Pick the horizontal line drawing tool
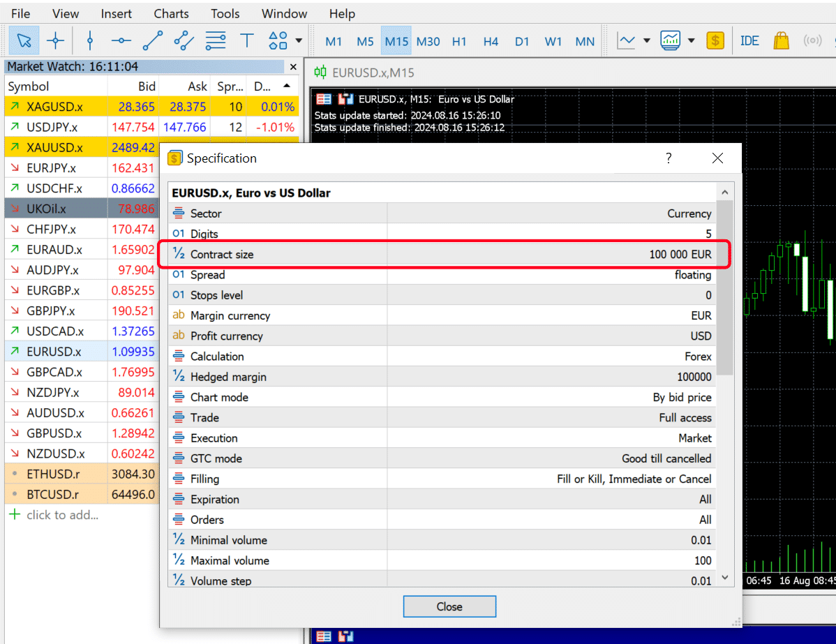 point(121,40)
